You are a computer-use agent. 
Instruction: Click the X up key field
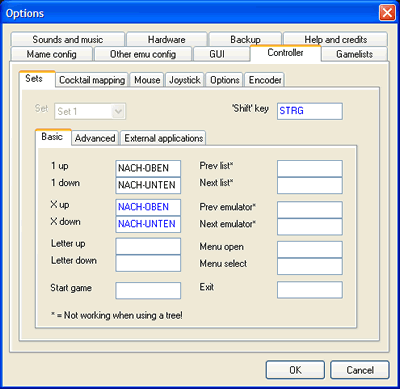pyautogui.click(x=148, y=207)
